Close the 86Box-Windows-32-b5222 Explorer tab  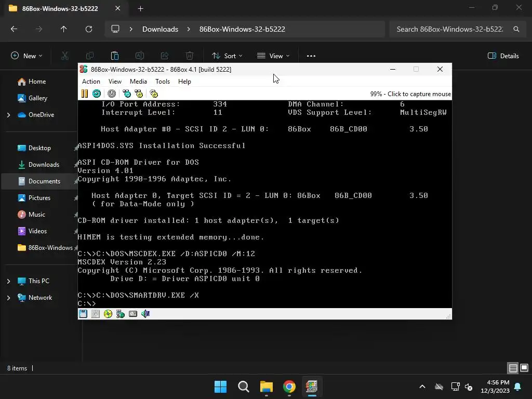pyautogui.click(x=118, y=8)
